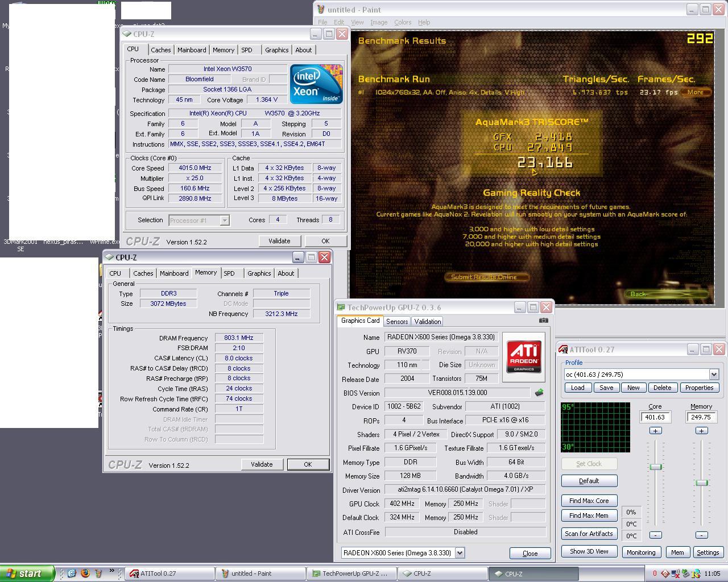Open the Mainboard tab in upper CPU-Z
Screen dimensions: 728x582
click(x=192, y=50)
